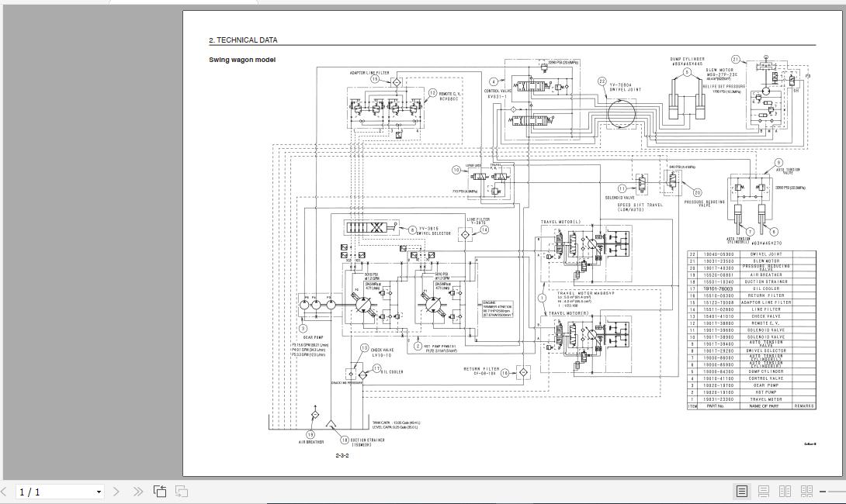Click the '2. TECHNICAL DATA' heading
The width and height of the screenshot is (846, 504).
(x=243, y=40)
